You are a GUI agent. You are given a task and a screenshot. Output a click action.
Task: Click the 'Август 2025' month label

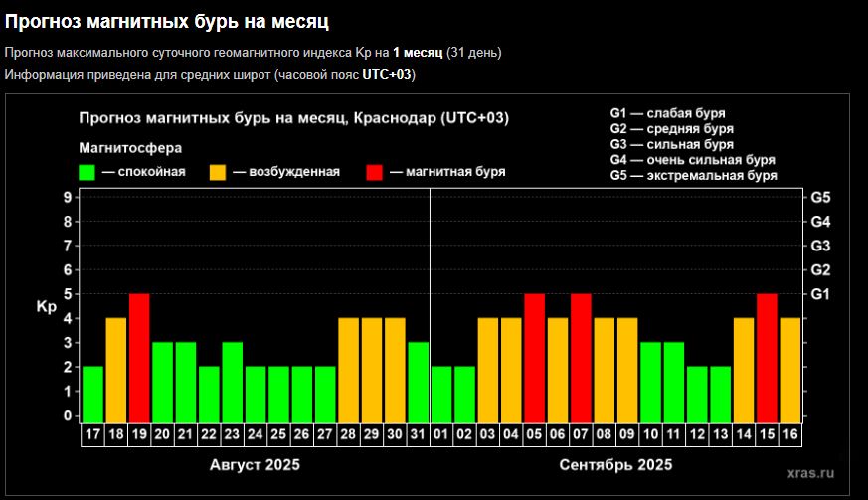click(x=256, y=464)
